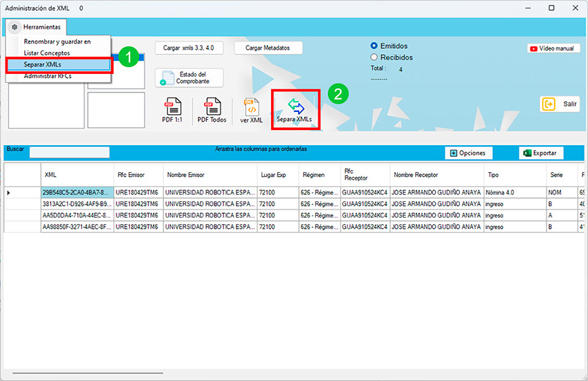Open the Opciones button
The height and width of the screenshot is (381, 588).
[468, 153]
